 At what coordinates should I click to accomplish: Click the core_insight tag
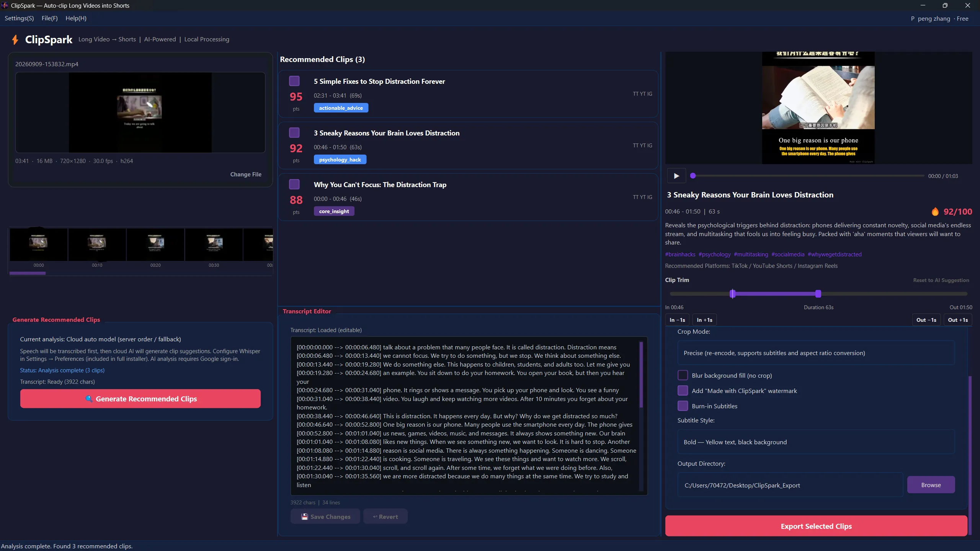334,211
